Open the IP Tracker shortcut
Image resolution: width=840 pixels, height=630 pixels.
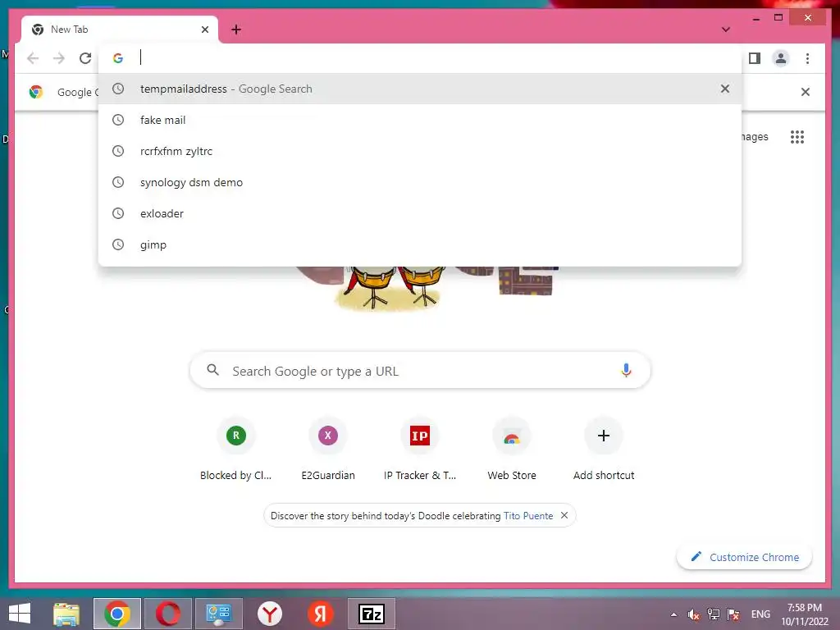point(420,449)
